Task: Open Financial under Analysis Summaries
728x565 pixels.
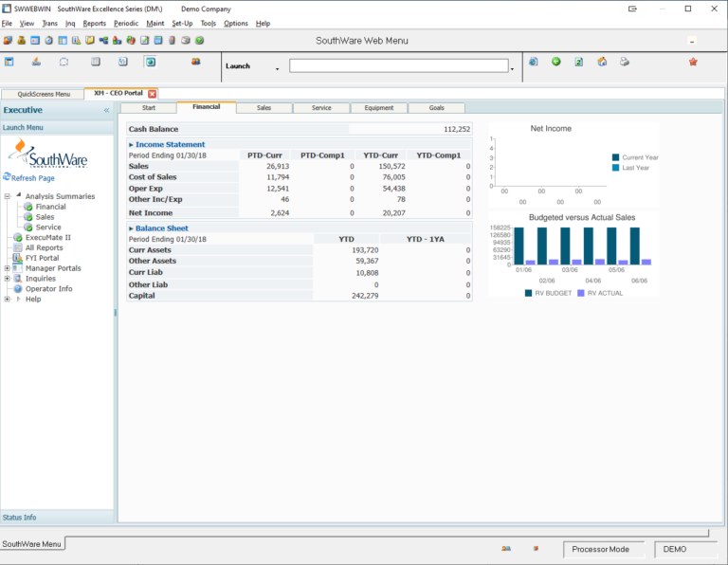Action: pos(50,207)
